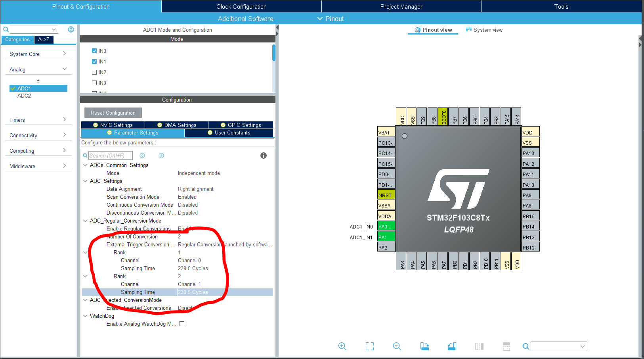Click the PA9 pin on chip
The height and width of the screenshot is (359, 644).
pos(531,195)
